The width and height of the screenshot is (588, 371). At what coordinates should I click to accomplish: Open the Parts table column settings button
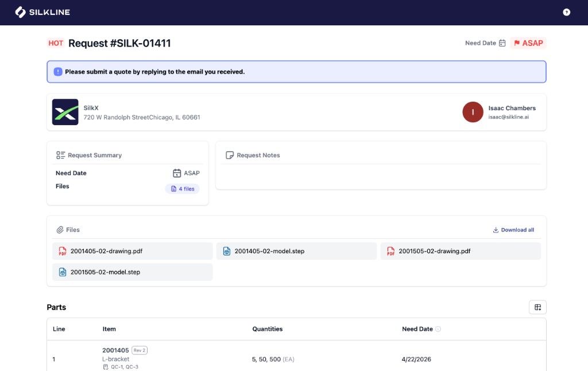(537, 307)
